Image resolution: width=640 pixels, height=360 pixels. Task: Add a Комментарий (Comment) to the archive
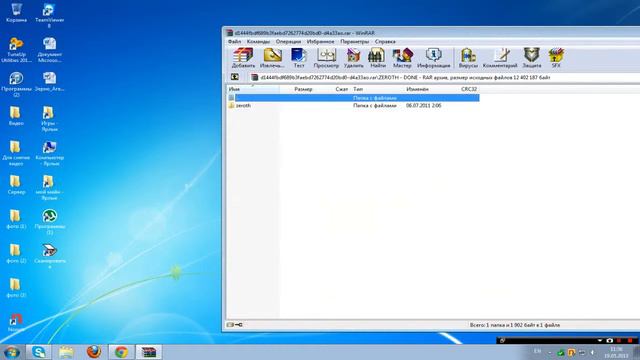500,58
